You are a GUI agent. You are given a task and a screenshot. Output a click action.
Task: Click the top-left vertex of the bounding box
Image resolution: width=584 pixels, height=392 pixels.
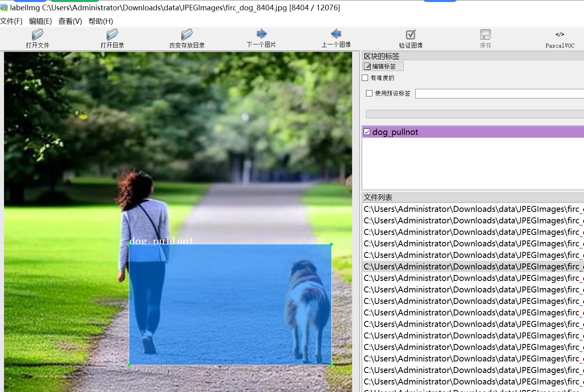tap(129, 244)
